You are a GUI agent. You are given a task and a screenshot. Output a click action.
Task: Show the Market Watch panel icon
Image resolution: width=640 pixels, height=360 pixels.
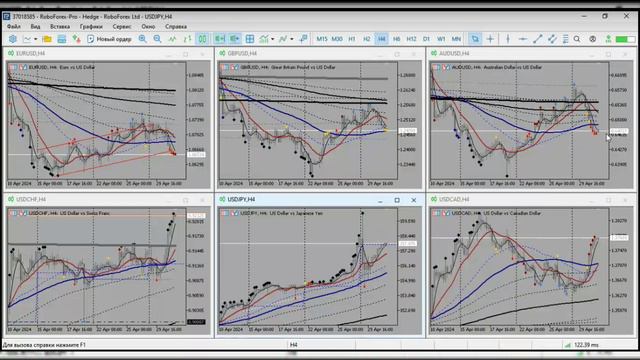[62, 39]
